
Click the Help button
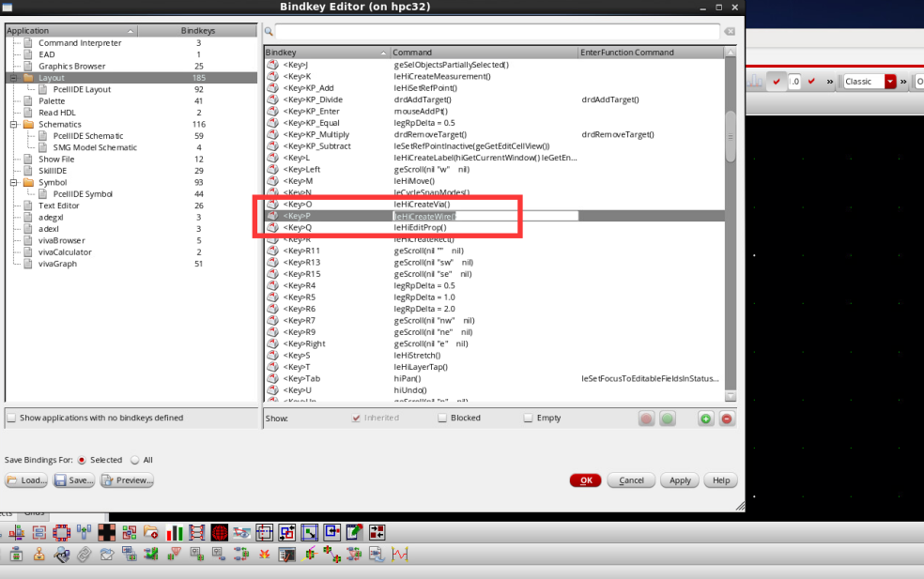720,480
